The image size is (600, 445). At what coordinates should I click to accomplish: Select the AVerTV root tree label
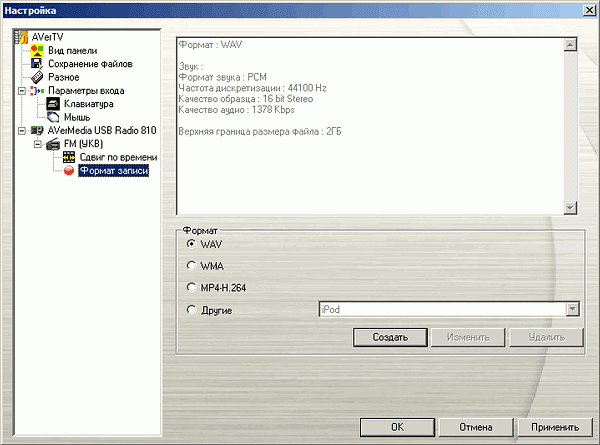pos(47,37)
